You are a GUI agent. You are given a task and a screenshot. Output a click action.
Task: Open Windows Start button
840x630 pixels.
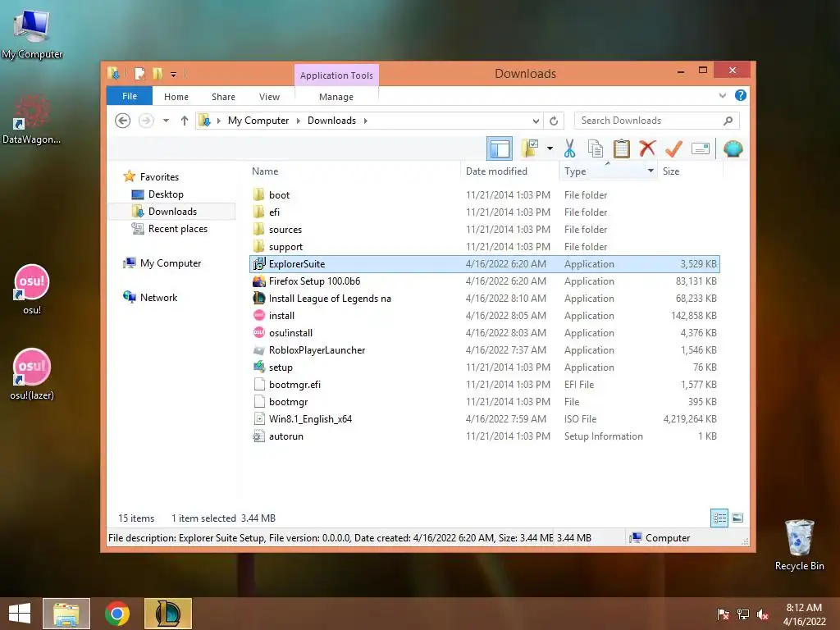pos(20,614)
